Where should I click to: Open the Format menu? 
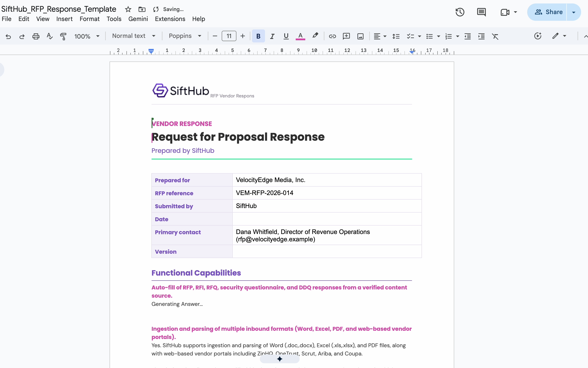(x=89, y=19)
